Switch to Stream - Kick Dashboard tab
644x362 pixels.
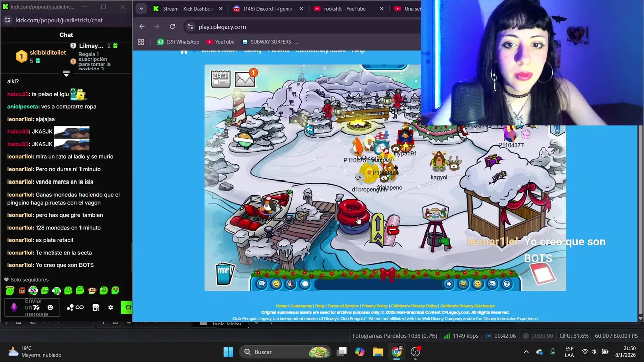tap(187, 9)
